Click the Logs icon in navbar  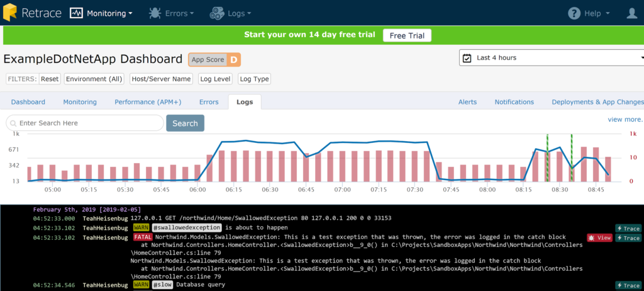pos(217,13)
